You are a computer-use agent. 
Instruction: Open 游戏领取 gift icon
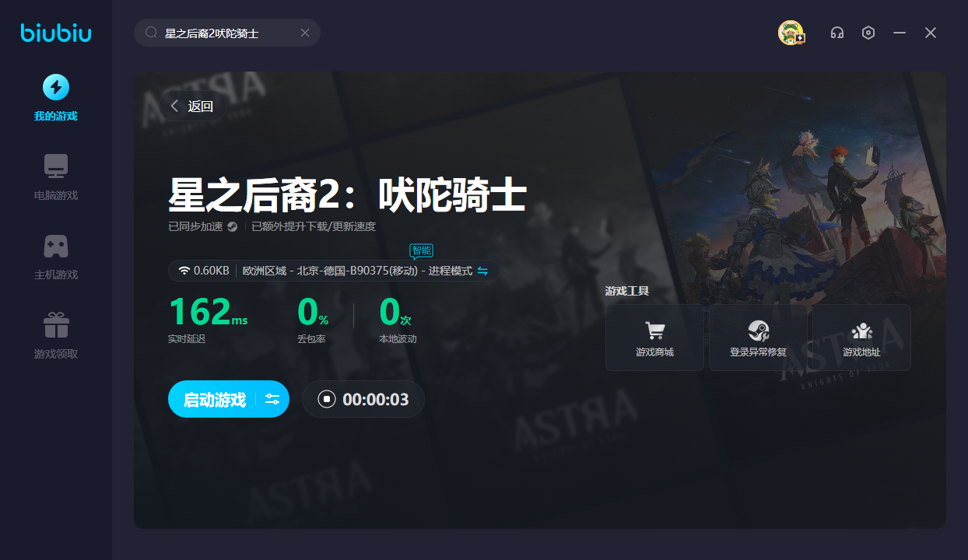55,325
